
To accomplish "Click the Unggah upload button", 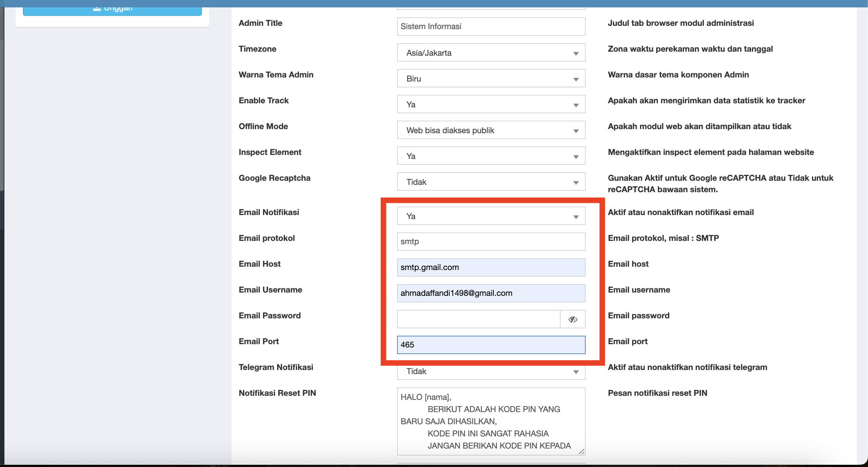I will [112, 11].
